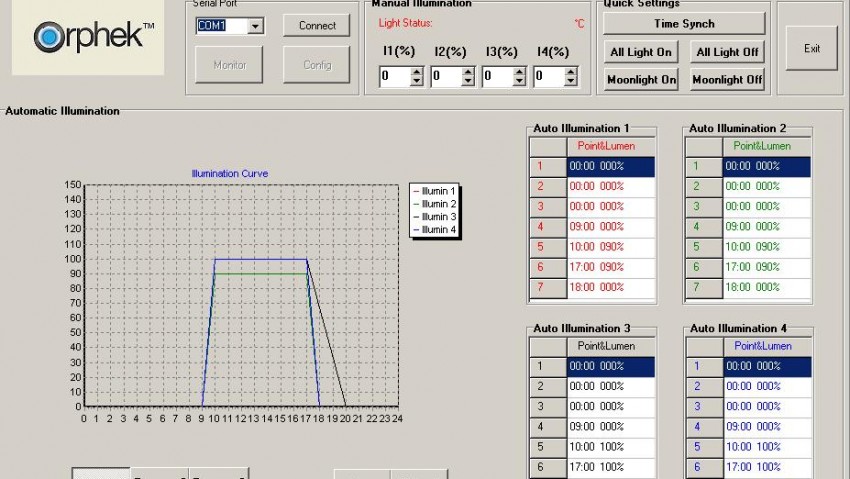This screenshot has height=479, width=850.
Task: Click the Connect button
Action: click(x=317, y=25)
